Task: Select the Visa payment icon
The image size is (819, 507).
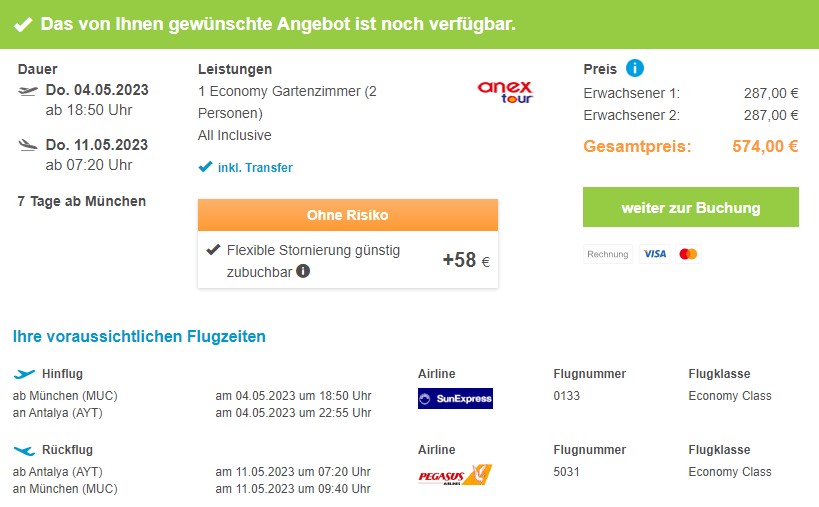Action: pyautogui.click(x=654, y=254)
